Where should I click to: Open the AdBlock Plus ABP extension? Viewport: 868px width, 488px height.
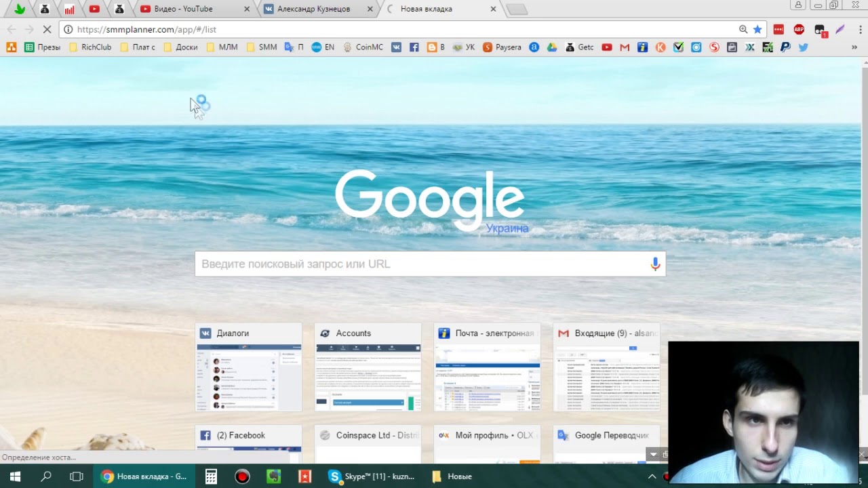(x=799, y=29)
